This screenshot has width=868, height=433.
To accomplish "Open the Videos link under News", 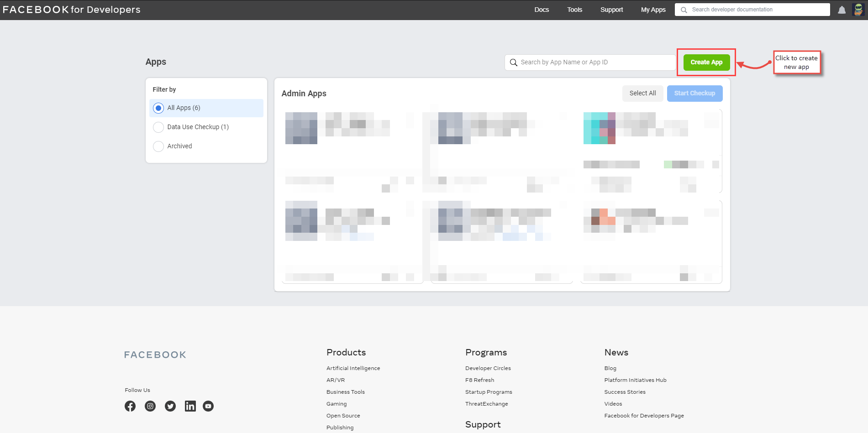I will (x=613, y=404).
